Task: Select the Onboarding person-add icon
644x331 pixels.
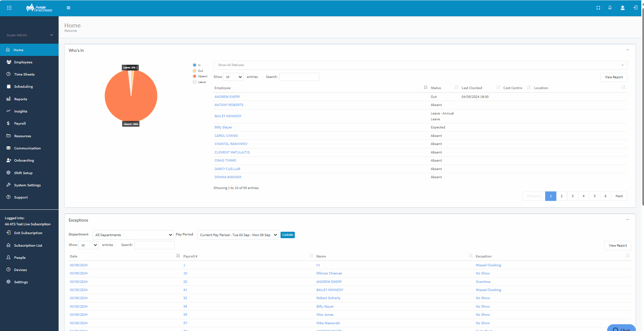Action: pos(8,160)
